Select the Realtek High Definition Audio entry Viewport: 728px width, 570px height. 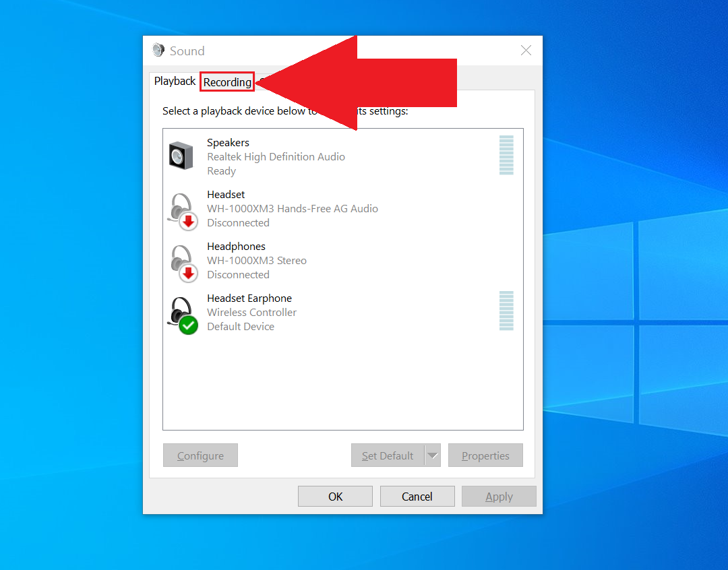point(276,157)
